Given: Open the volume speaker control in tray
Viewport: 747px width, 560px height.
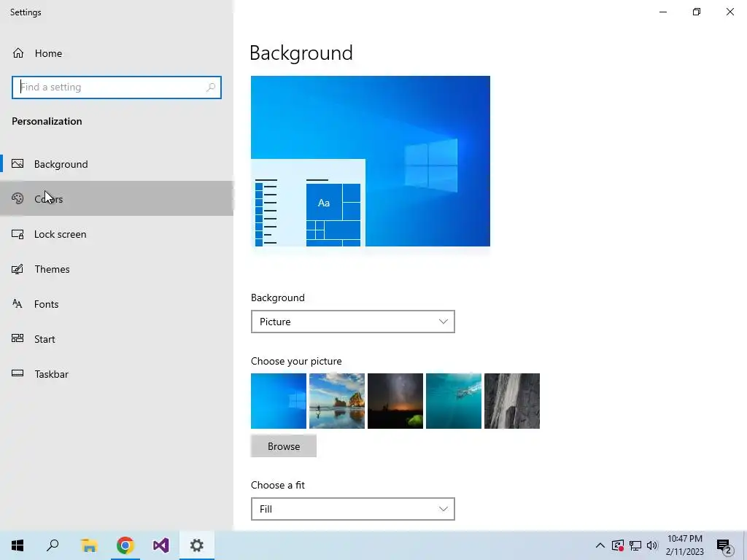Looking at the screenshot, I should coord(652,545).
